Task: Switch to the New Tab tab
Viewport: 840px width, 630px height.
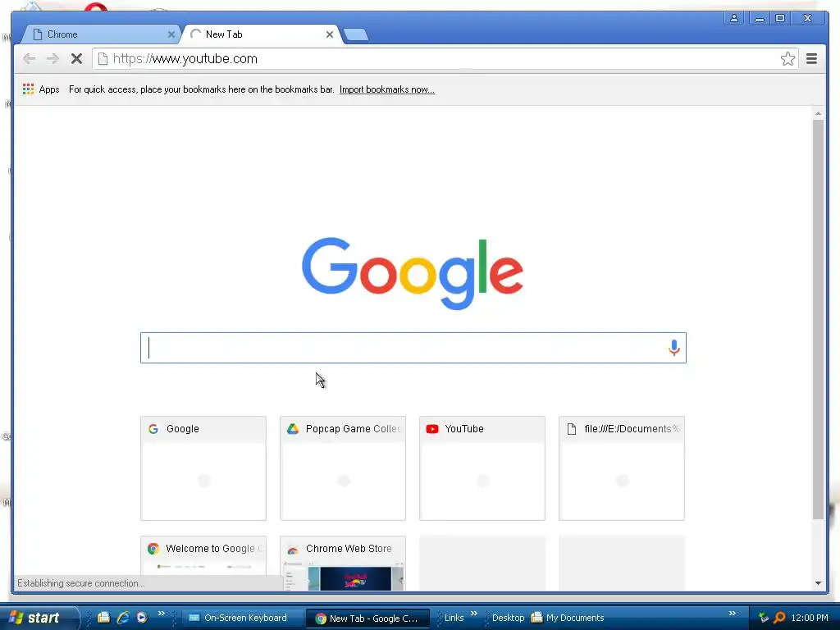Action: point(262,34)
